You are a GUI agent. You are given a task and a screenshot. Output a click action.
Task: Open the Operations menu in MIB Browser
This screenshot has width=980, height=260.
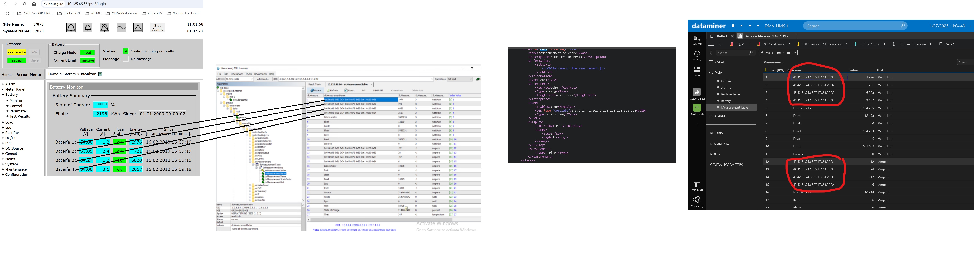tap(237, 74)
